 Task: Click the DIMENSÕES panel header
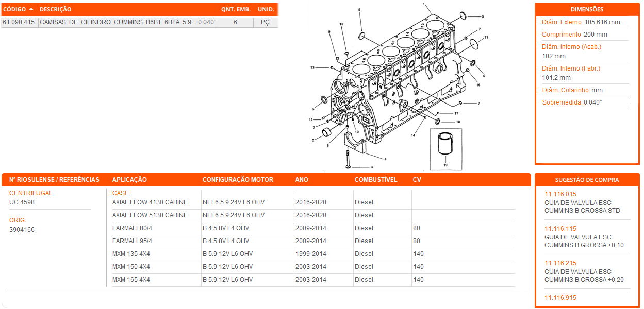[x=587, y=9]
